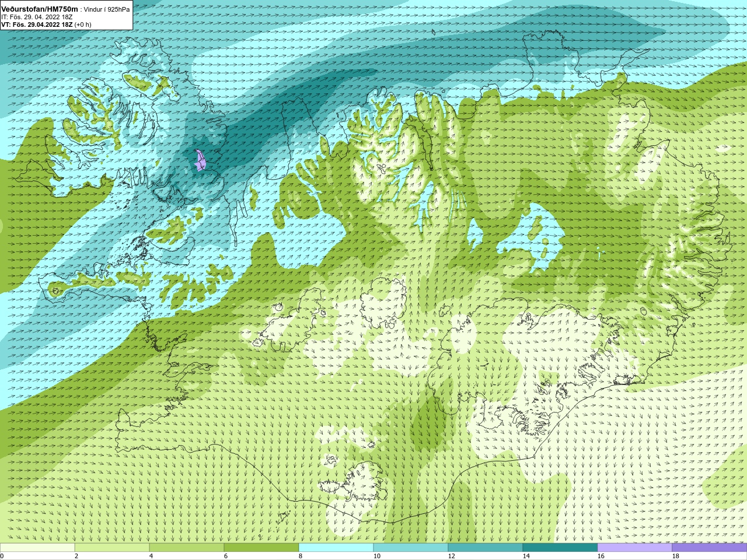Click the legend value "8"
The image size is (747, 560).
(301, 556)
